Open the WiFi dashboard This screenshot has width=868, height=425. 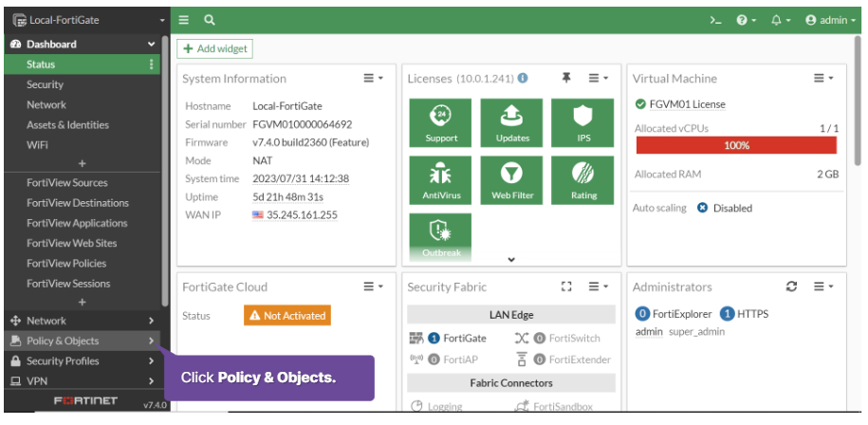point(37,145)
